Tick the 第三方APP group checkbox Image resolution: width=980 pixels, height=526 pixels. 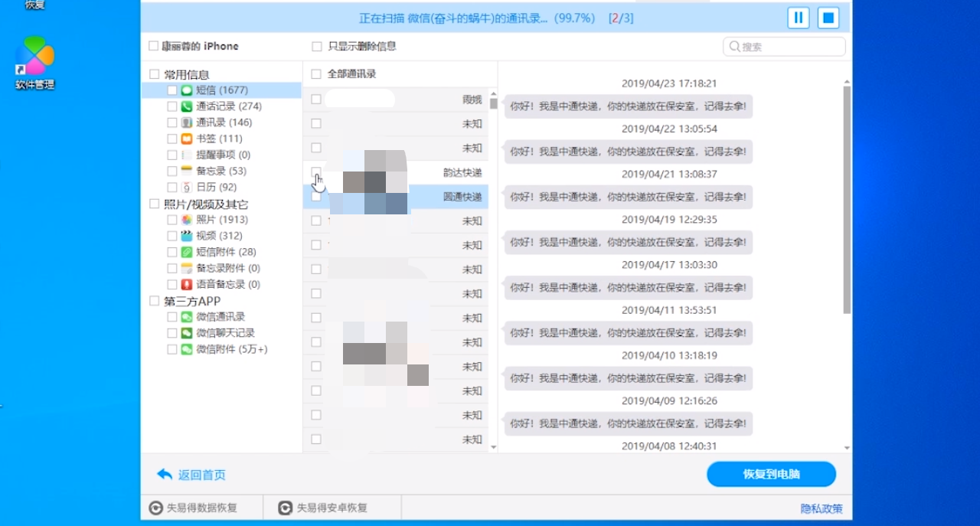coord(155,301)
